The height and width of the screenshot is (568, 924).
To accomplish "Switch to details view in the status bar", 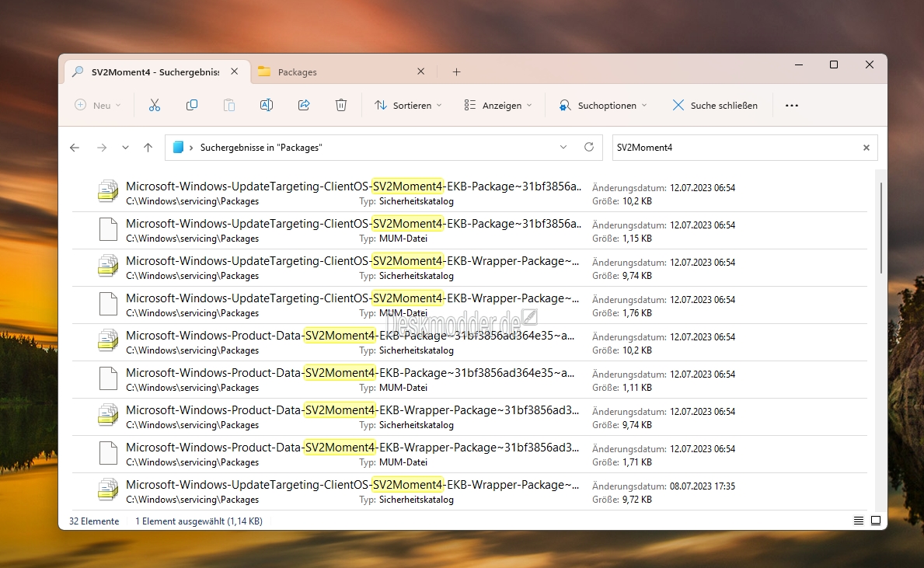I will 859,521.
